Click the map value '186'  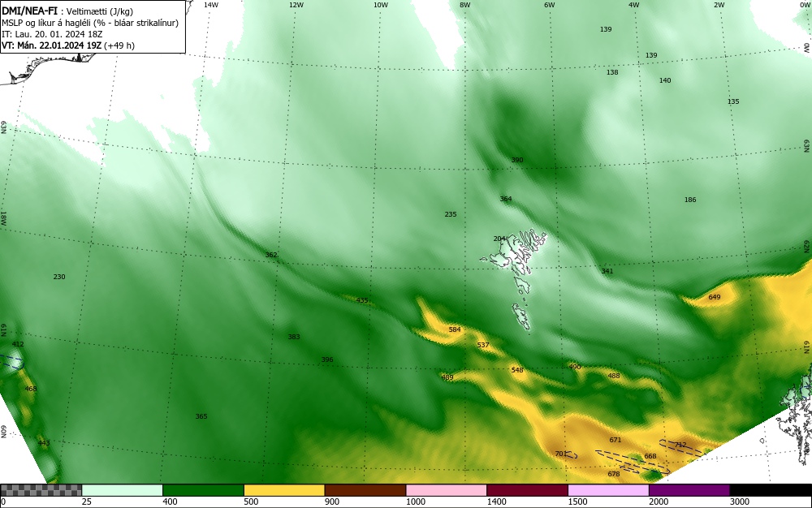pos(690,200)
